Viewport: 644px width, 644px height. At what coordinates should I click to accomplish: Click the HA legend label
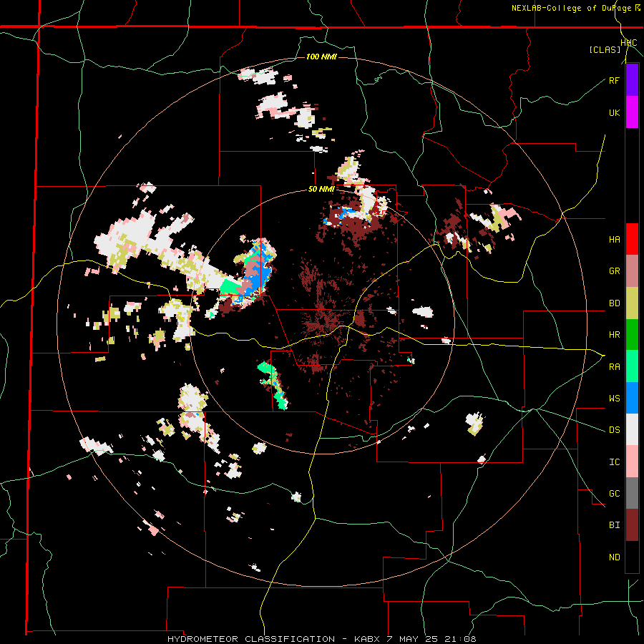click(614, 239)
